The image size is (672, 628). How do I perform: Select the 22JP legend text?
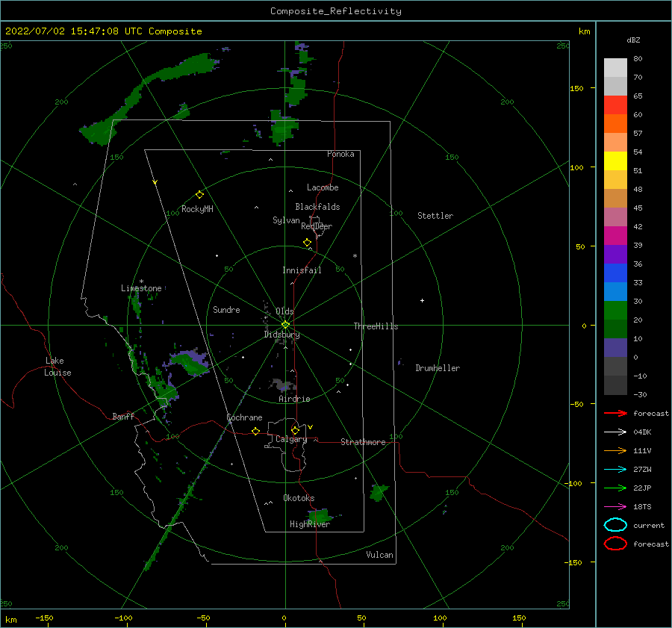(642, 488)
